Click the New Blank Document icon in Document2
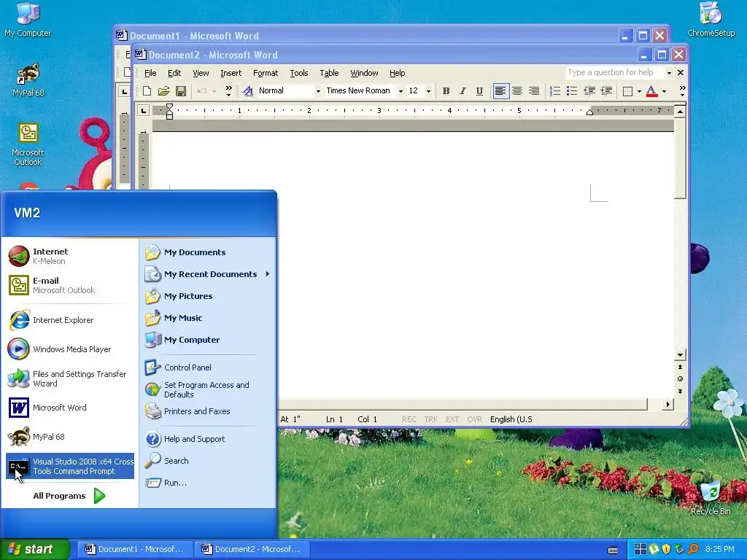 [147, 91]
